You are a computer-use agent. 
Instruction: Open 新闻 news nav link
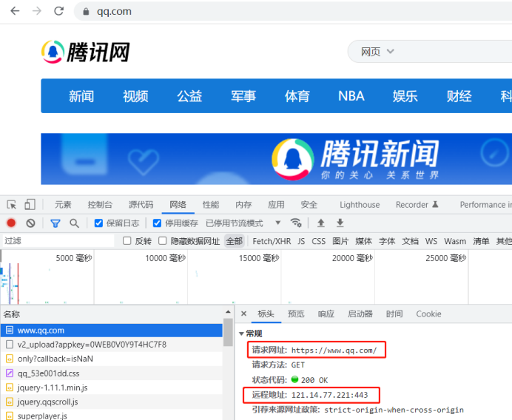[x=81, y=96]
